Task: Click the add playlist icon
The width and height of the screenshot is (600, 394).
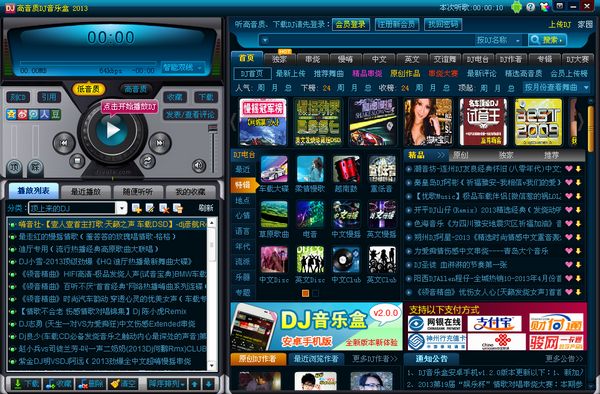Action: [x=136, y=208]
